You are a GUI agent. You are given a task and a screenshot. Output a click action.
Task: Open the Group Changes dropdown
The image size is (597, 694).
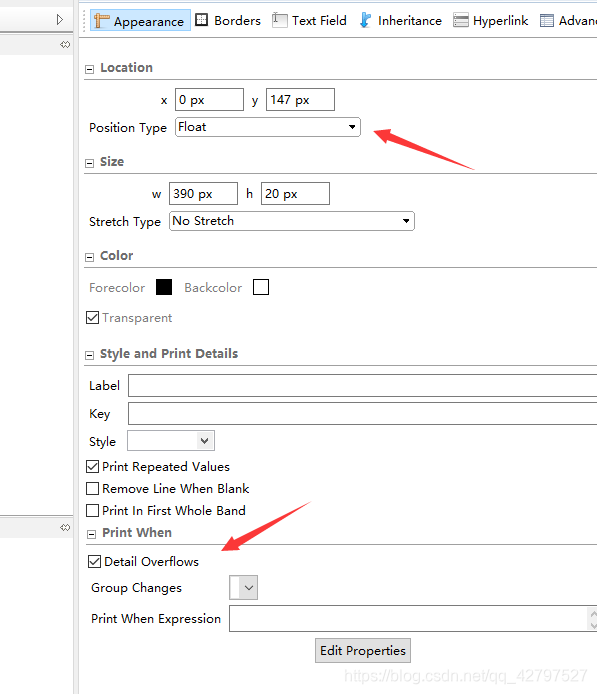click(243, 587)
